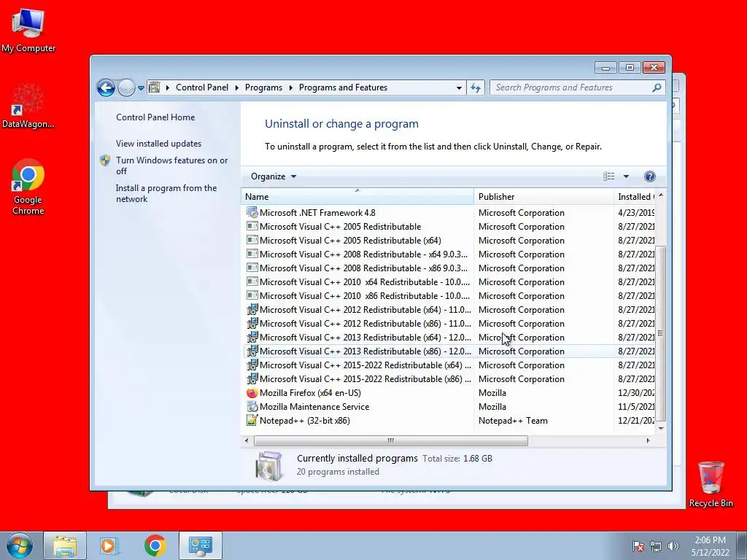Launch Google Chrome from desktop shortcut
This screenshot has height=560, width=747.
click(x=28, y=187)
